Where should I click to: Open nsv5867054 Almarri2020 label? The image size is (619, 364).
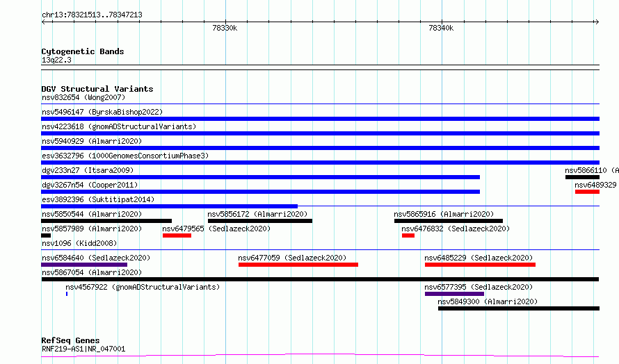tap(92, 272)
